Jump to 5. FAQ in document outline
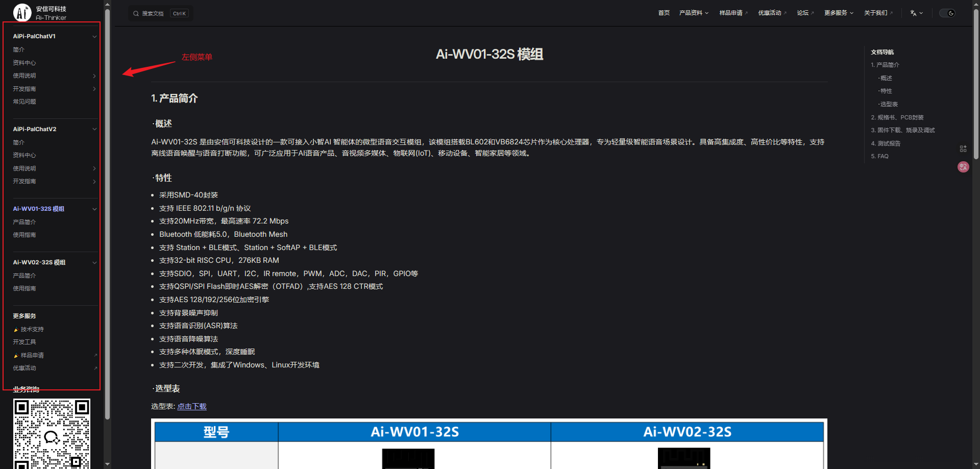Viewport: 980px width, 469px height. coord(879,156)
